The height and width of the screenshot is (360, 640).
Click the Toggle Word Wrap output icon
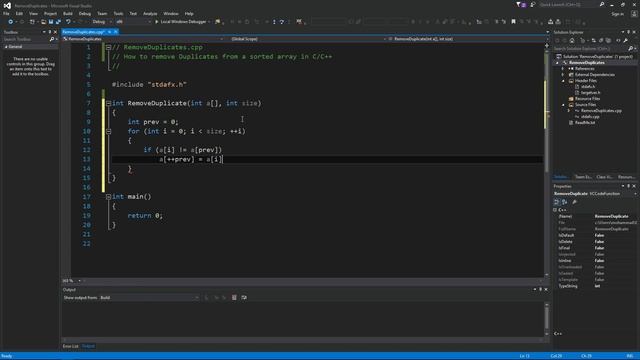(x=244, y=298)
